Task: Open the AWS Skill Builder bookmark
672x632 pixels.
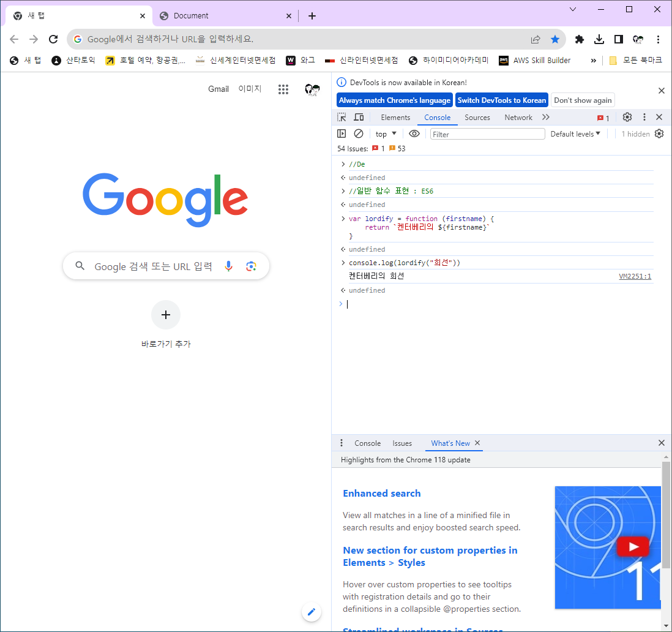Action: click(x=534, y=61)
